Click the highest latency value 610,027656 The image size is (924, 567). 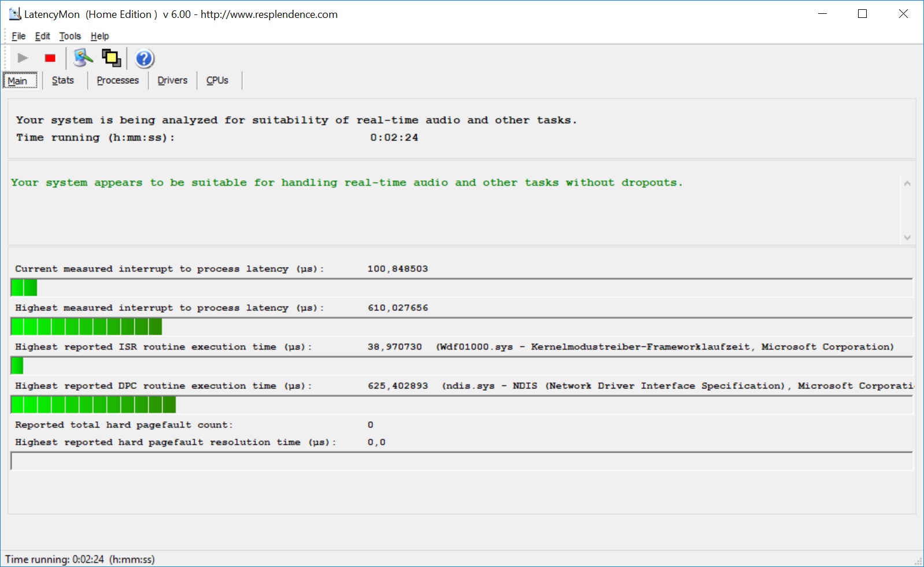pyautogui.click(x=398, y=308)
